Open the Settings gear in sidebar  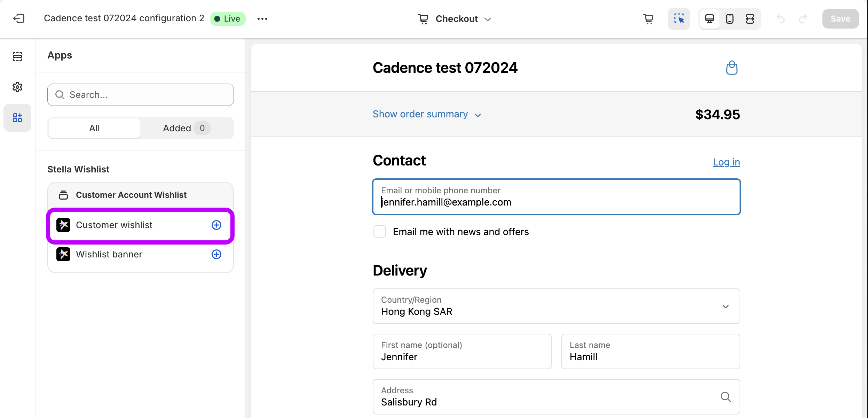pyautogui.click(x=17, y=87)
